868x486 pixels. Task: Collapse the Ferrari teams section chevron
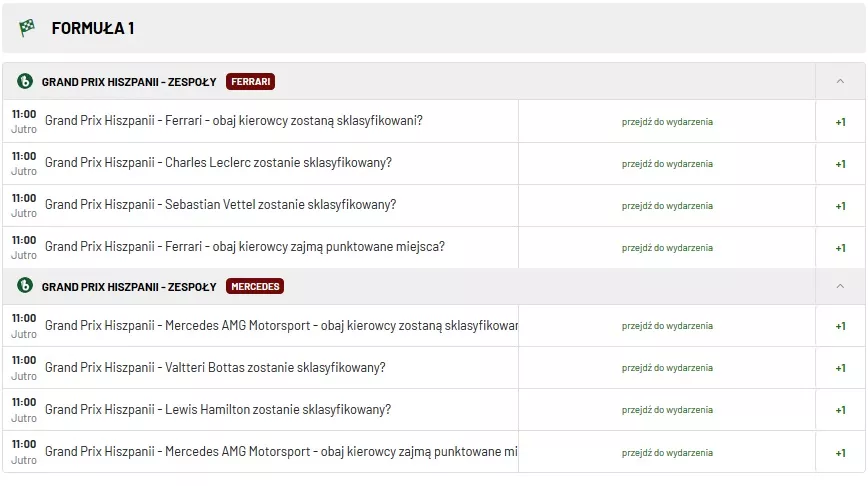[x=840, y=81]
